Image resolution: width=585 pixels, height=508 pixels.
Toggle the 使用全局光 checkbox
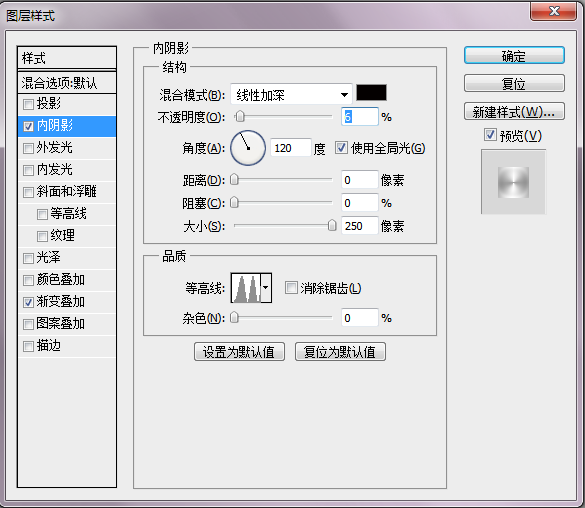point(341,147)
